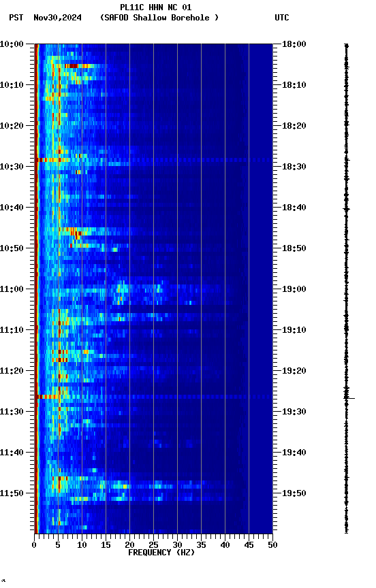Click the 19:20 UTC time label
Viewport: 376px width, 588px height.
pyautogui.click(x=294, y=372)
